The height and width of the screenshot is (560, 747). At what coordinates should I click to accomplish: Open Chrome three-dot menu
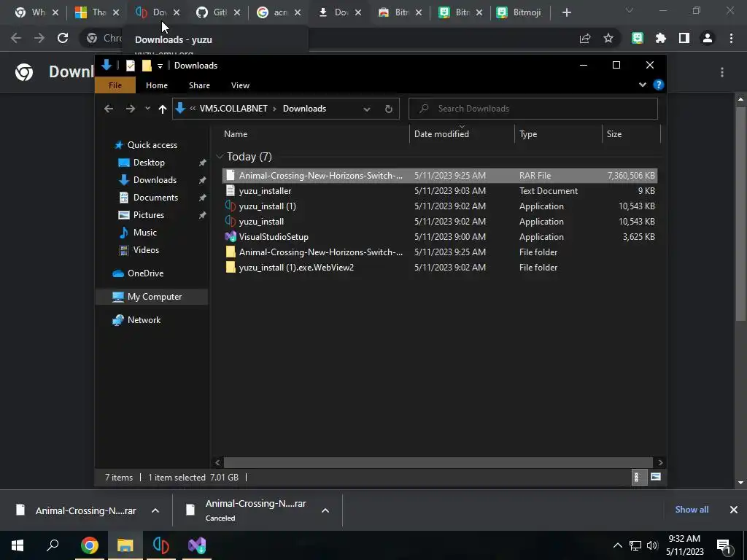[x=731, y=38]
